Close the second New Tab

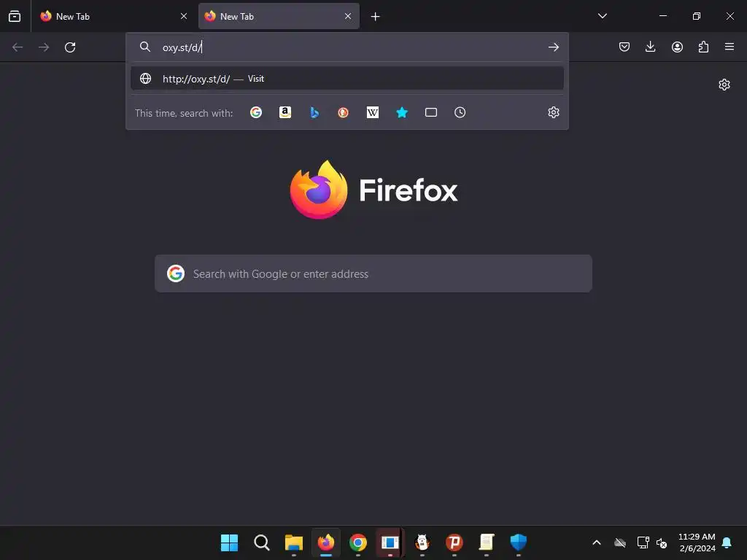tap(348, 16)
